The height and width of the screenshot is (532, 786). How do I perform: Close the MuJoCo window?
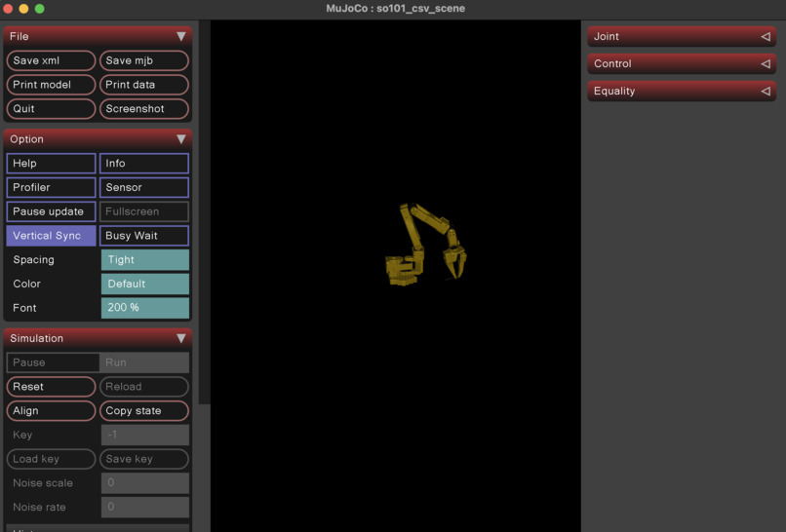coord(8,9)
